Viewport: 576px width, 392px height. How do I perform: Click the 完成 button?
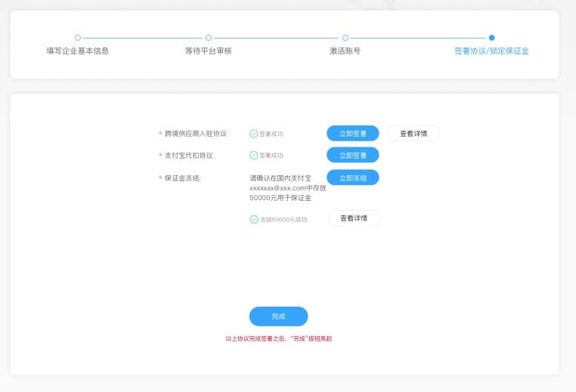[x=278, y=316]
